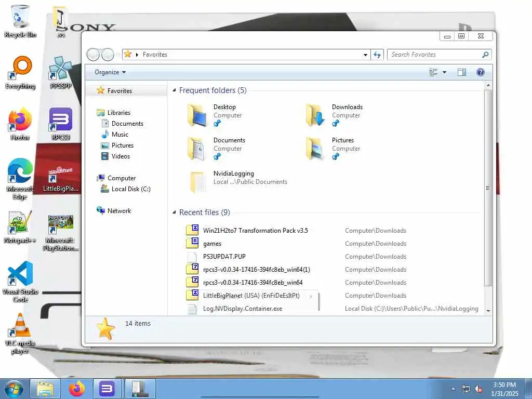Click Firefox taskbar button
This screenshot has height=399, width=532.
[77, 389]
